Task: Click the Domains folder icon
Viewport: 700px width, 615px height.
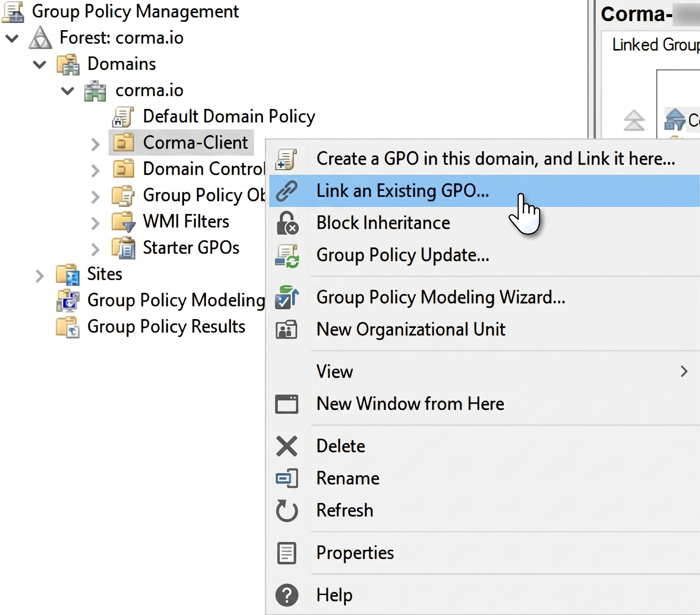Action: 68,64
